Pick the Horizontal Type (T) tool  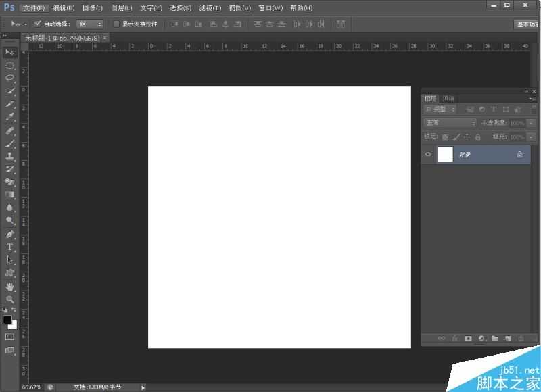[10, 247]
